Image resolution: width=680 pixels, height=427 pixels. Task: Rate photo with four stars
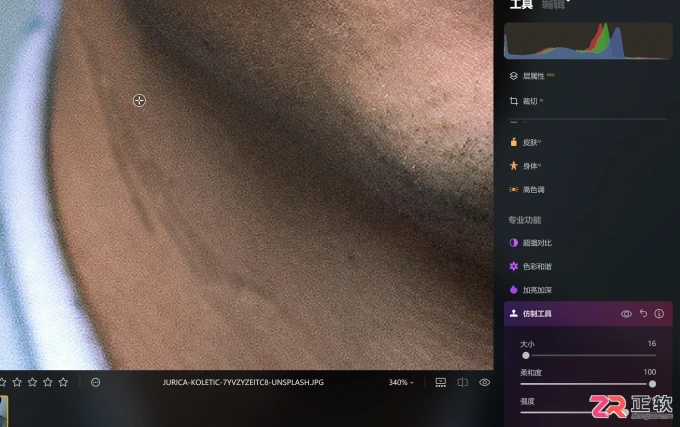48,382
